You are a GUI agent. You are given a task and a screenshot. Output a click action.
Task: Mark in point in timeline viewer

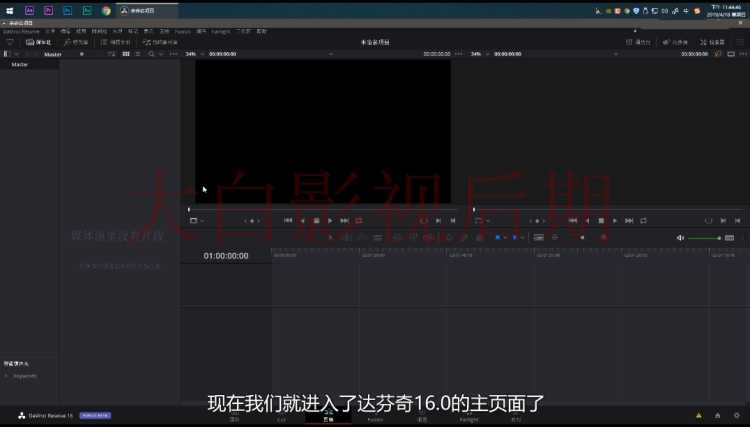point(723,221)
